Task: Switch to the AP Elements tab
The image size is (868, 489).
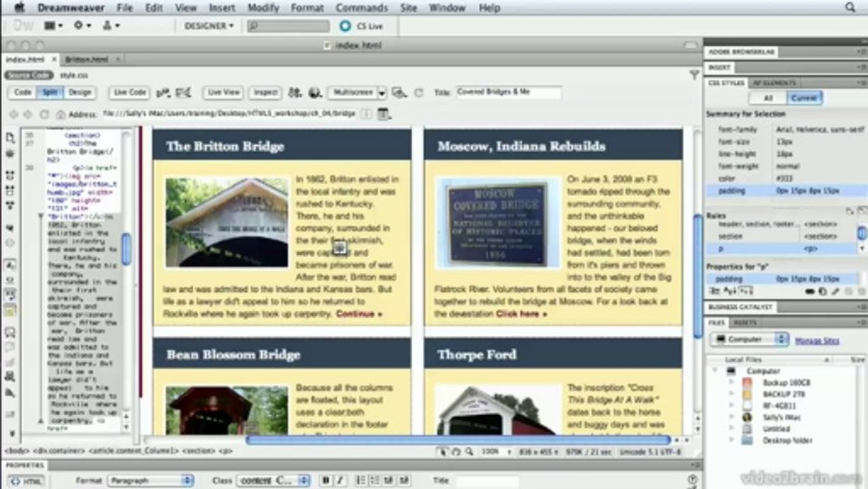Action: [774, 83]
